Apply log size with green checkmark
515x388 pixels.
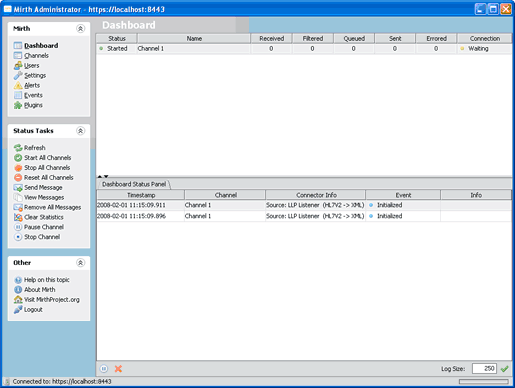tap(505, 369)
